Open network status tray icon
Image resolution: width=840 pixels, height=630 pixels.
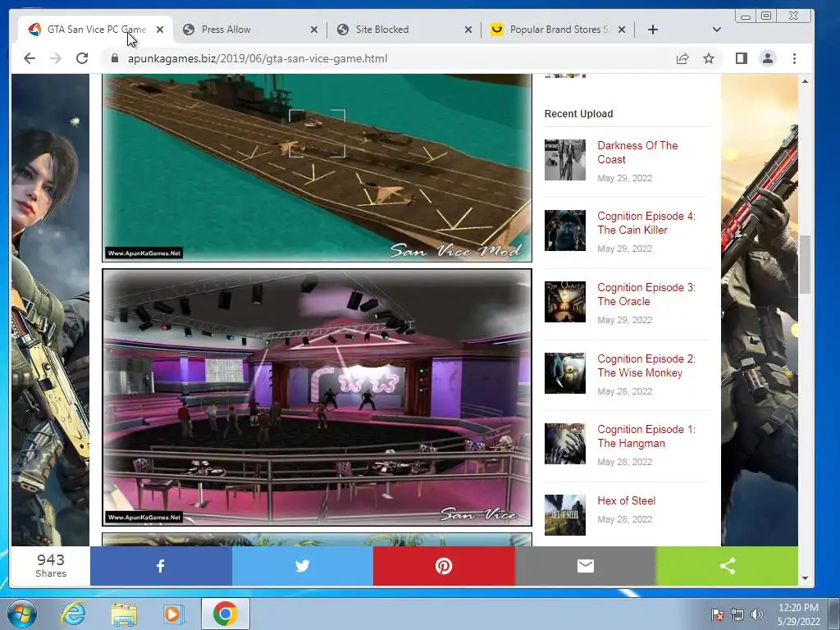click(x=737, y=614)
